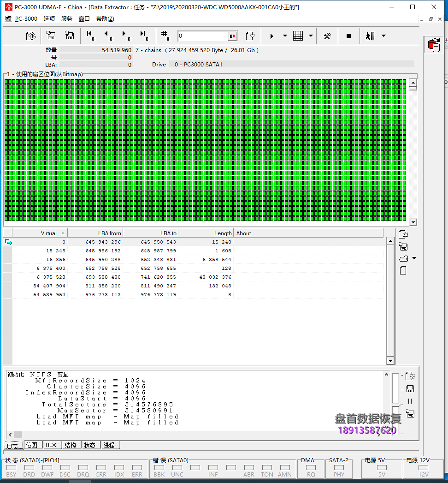Open the 选项 menu
The width and height of the screenshot is (448, 483).
tap(49, 19)
